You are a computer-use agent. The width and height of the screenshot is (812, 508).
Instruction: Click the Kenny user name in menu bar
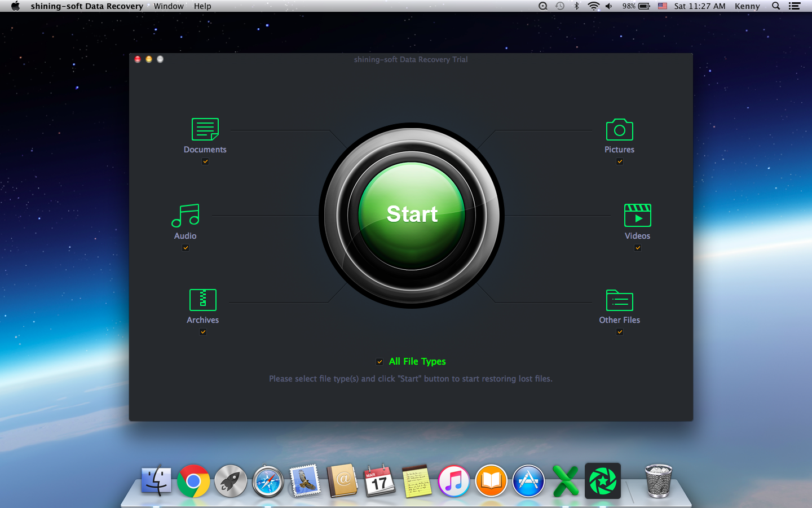747,6
